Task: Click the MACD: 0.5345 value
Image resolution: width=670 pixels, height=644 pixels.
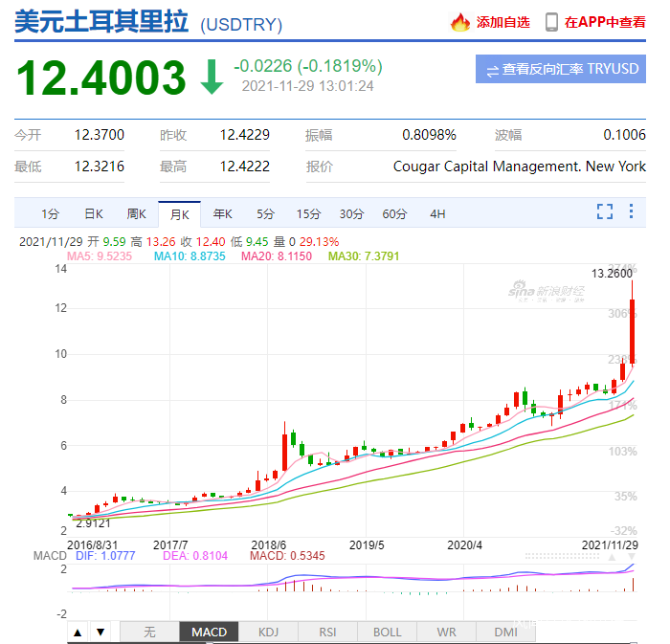Action: (287, 556)
